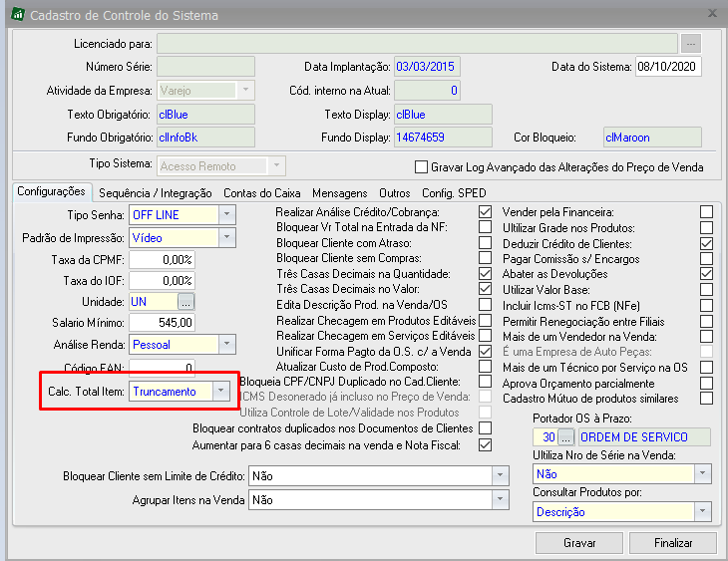Check Incluir Icms-ST no FCB (NFe)

pyautogui.click(x=707, y=305)
